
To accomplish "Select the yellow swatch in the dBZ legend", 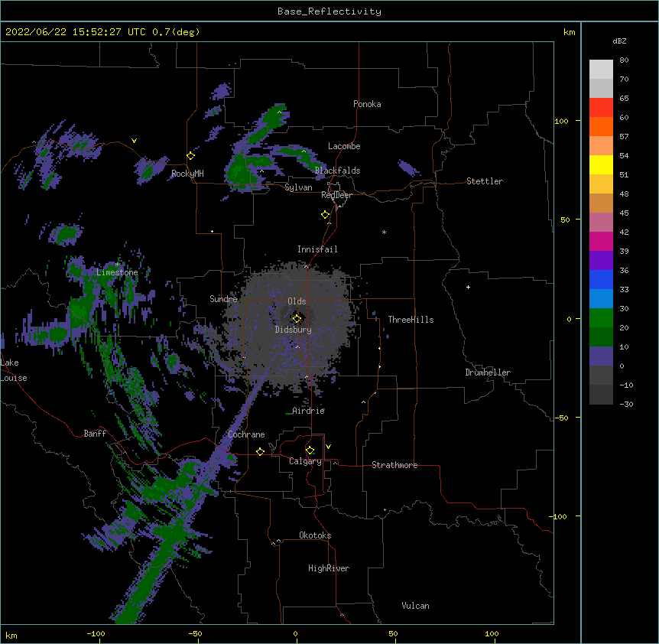I will (x=601, y=164).
